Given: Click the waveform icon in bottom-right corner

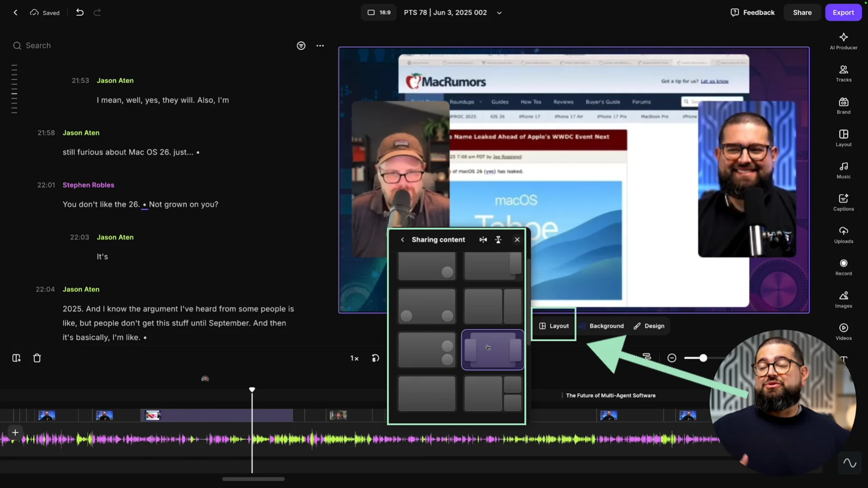Looking at the screenshot, I should pos(849,463).
